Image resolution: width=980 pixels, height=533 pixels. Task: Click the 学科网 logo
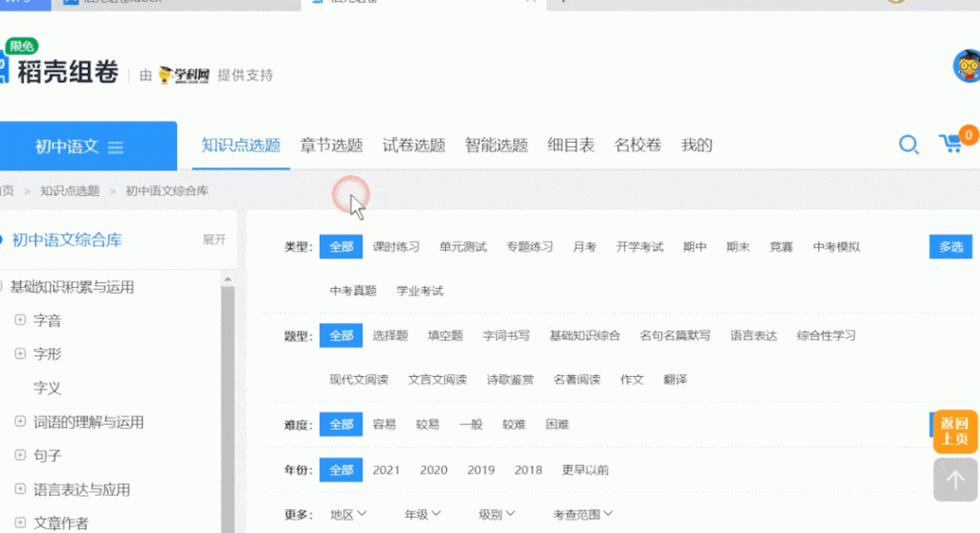coord(184,75)
